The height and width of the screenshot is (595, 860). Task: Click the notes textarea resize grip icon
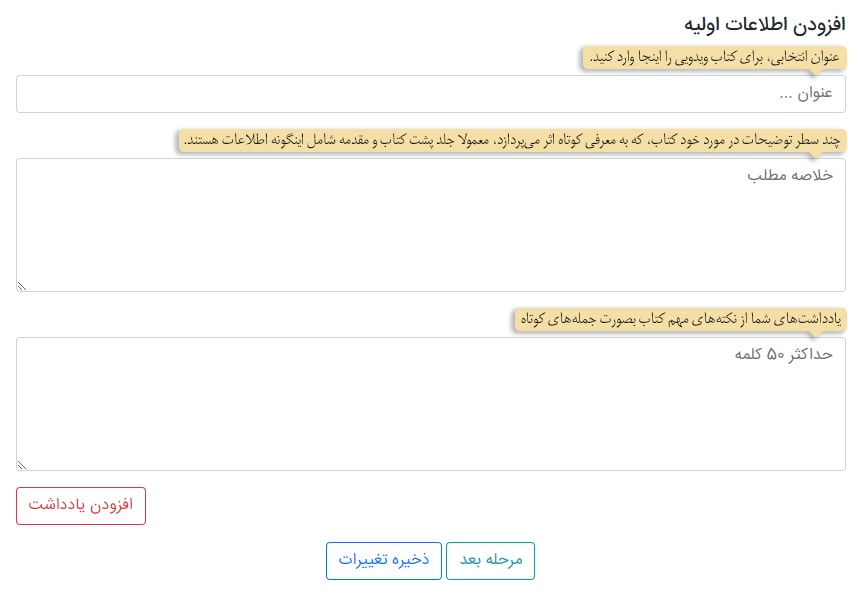tap(22, 464)
